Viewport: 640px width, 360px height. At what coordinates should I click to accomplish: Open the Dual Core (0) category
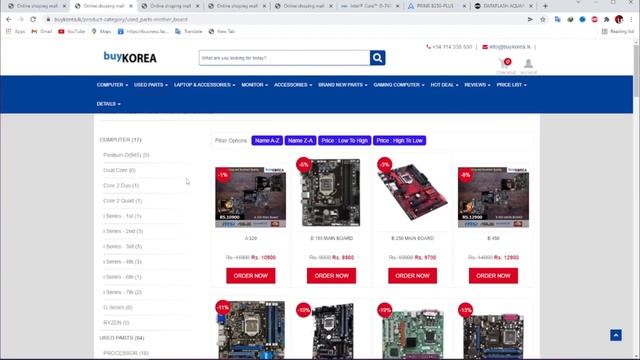click(119, 170)
